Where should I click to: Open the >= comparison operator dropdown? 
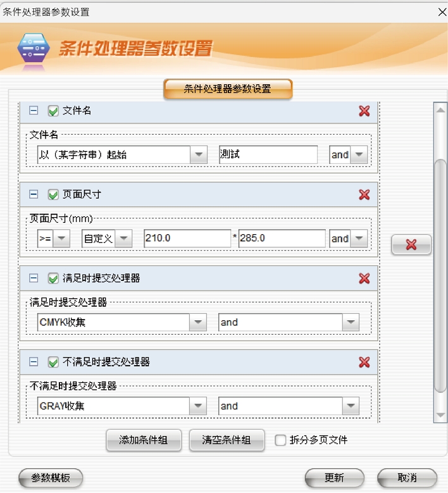click(61, 239)
